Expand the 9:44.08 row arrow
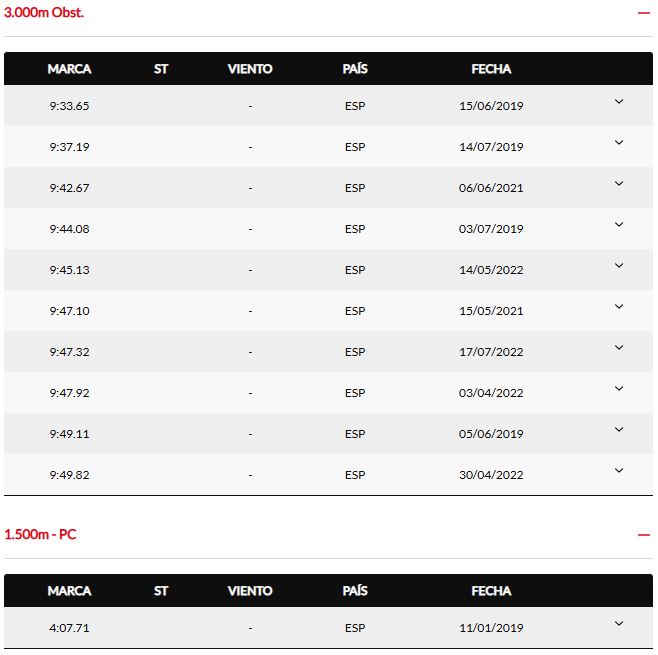 coord(619,225)
